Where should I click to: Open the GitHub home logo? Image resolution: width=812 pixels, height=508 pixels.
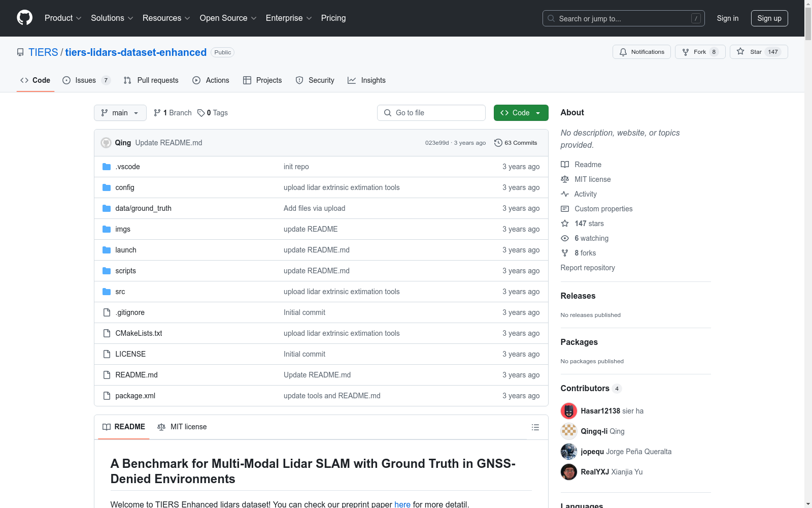(x=24, y=18)
